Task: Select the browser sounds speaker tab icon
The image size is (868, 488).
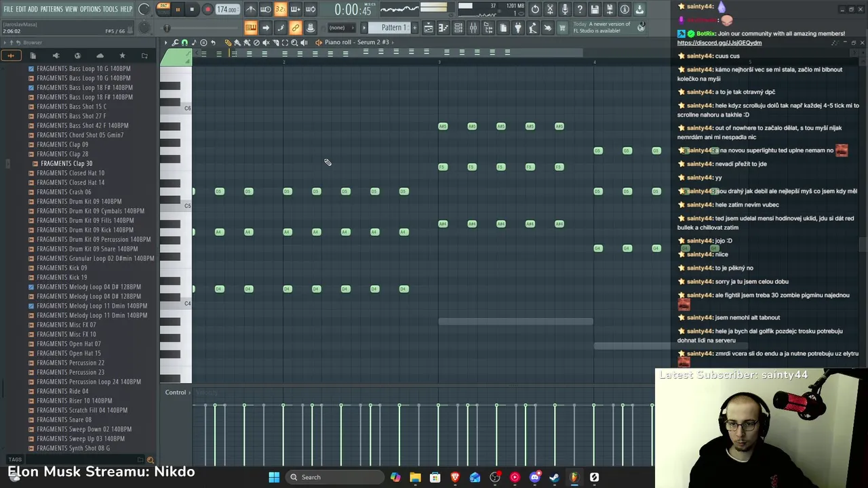Action: [x=56, y=56]
